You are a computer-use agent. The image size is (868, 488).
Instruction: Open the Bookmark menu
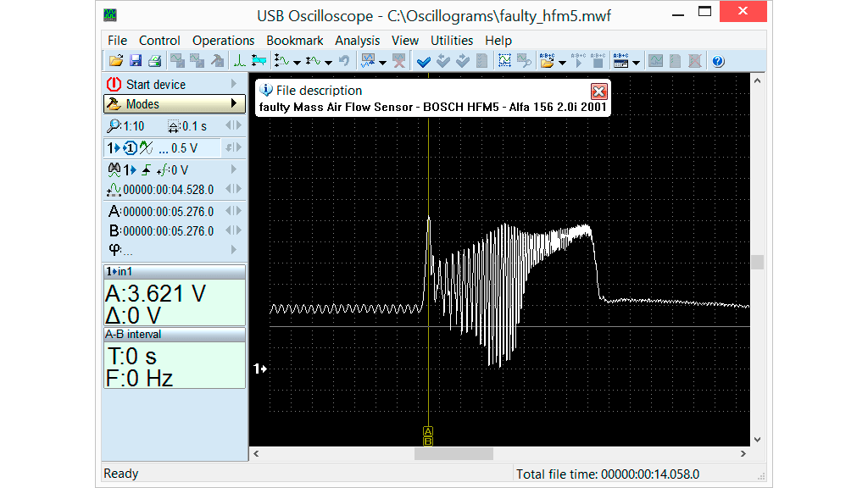(x=294, y=41)
